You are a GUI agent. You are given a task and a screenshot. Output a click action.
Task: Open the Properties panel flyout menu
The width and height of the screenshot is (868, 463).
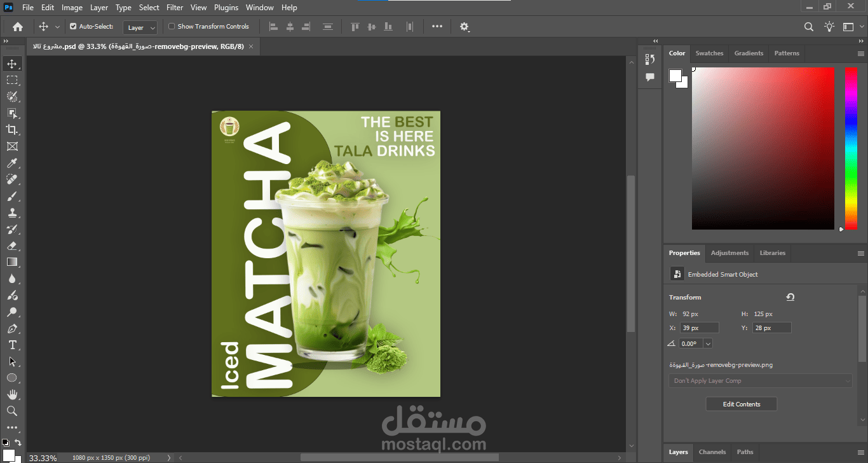pos(861,253)
